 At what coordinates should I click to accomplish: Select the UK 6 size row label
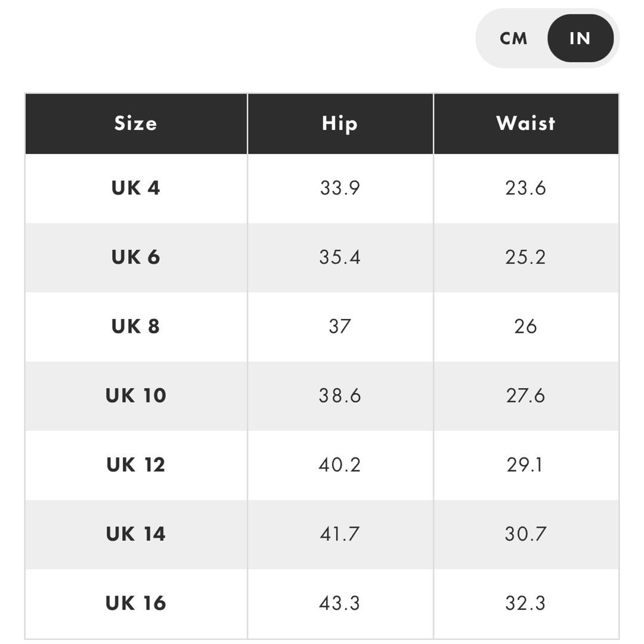(x=136, y=257)
